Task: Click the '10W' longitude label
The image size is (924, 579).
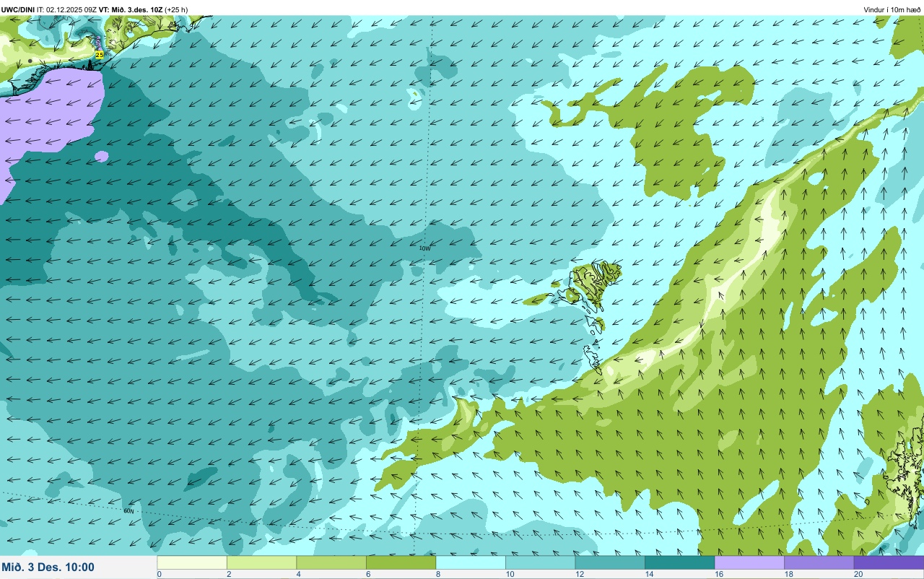Action: (425, 248)
